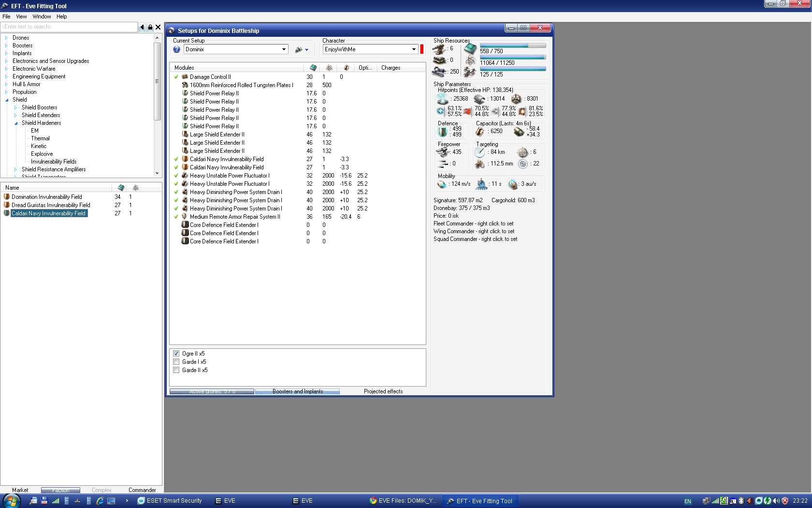Click the capacitor column header icon in Modules list
The image size is (812, 508).
click(346, 68)
